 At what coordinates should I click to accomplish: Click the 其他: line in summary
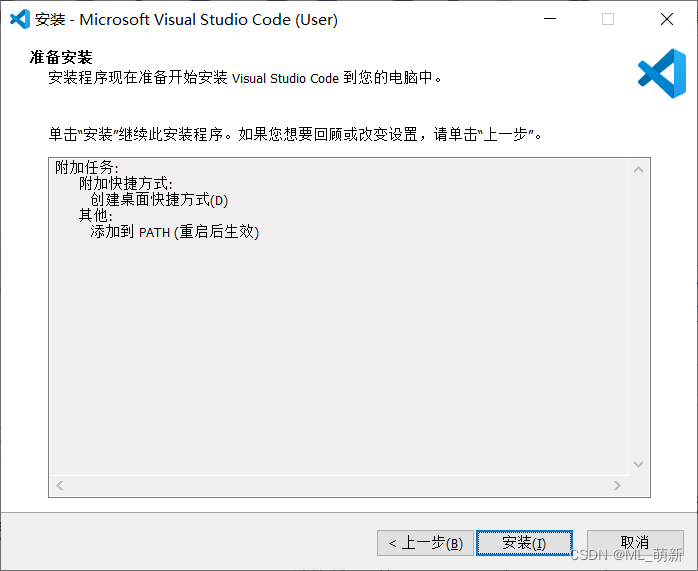coord(96,216)
